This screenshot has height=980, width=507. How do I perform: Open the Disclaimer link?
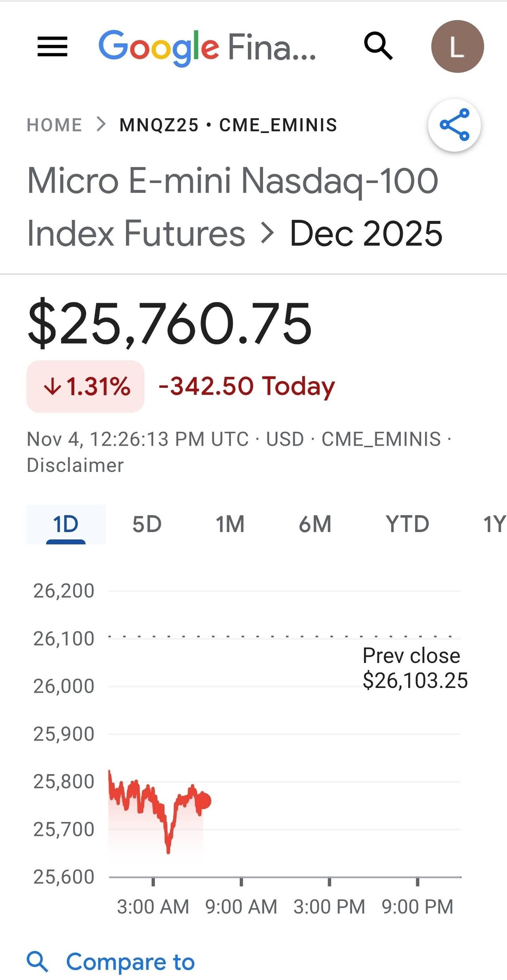[x=75, y=465]
